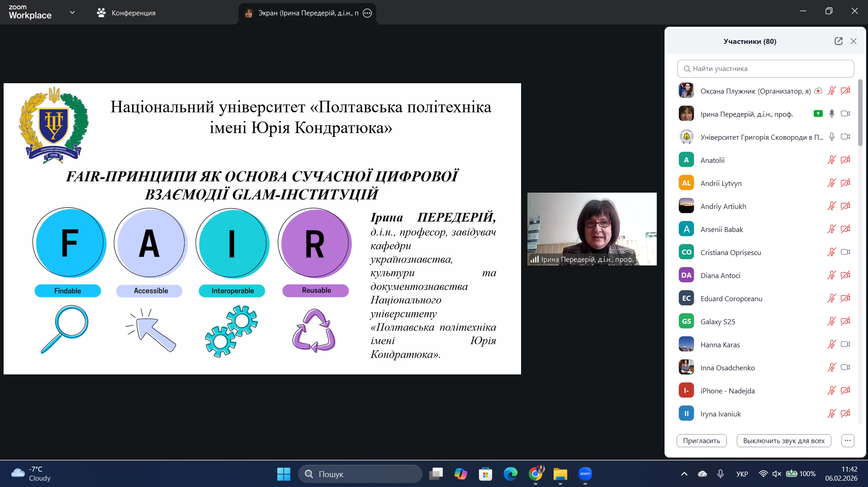The width and height of the screenshot is (868, 487).
Task: Open more options menu in participants footer
Action: pyautogui.click(x=847, y=441)
